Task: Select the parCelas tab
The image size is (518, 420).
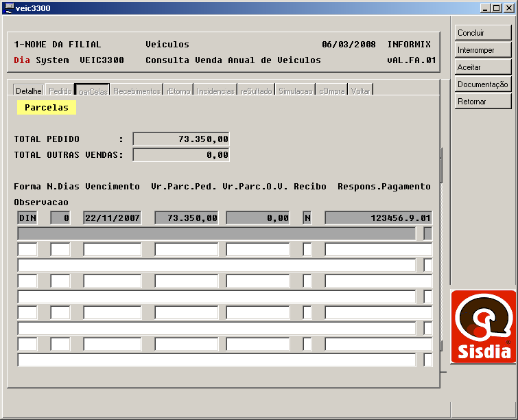Action: (93, 91)
